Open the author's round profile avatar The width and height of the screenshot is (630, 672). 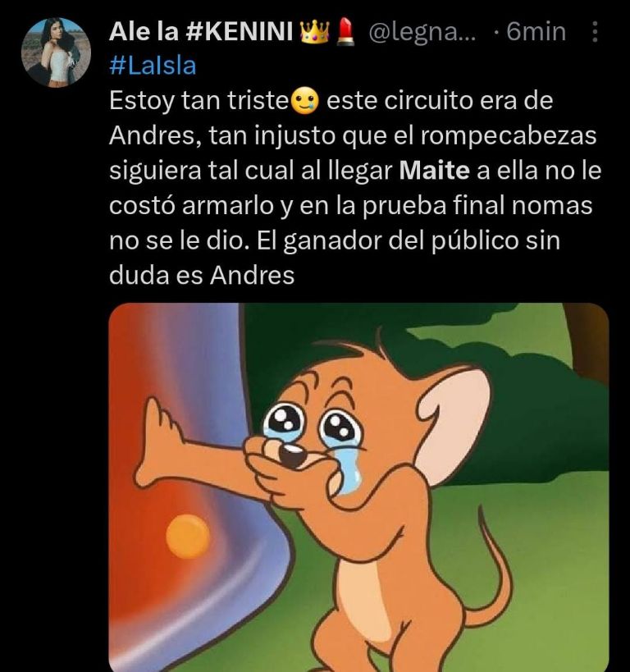pyautogui.click(x=56, y=53)
